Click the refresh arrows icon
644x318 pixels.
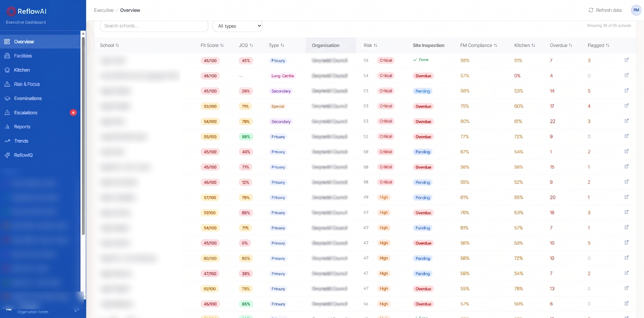[591, 10]
